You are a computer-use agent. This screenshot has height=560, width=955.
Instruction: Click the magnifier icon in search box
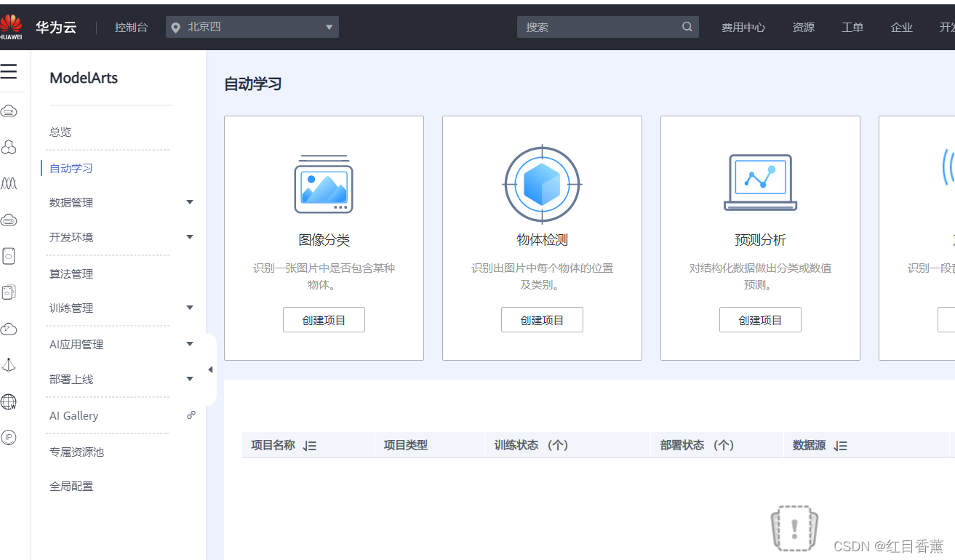(x=687, y=27)
